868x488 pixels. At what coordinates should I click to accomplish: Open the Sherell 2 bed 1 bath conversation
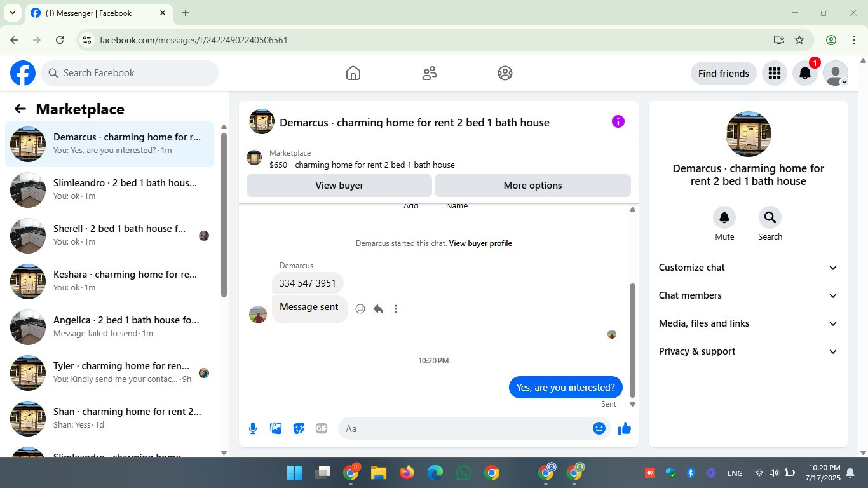point(110,236)
